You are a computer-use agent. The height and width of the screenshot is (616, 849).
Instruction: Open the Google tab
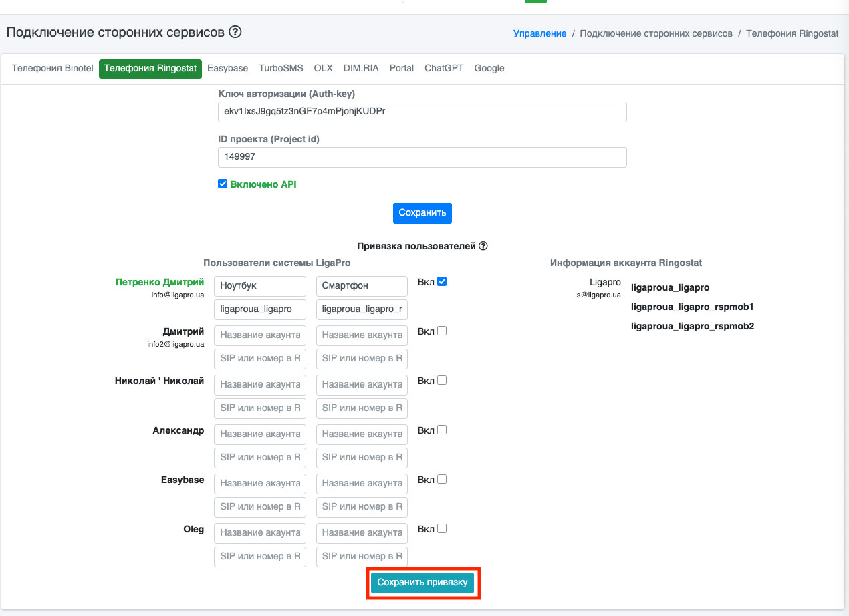point(489,69)
